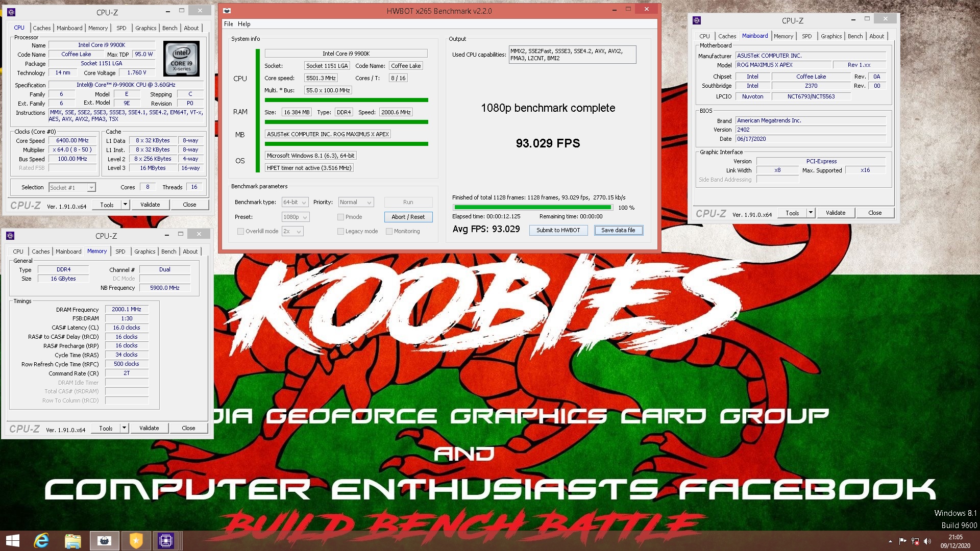The image size is (980, 551).
Task: Show hidden tray icons arrow
Action: point(891,541)
